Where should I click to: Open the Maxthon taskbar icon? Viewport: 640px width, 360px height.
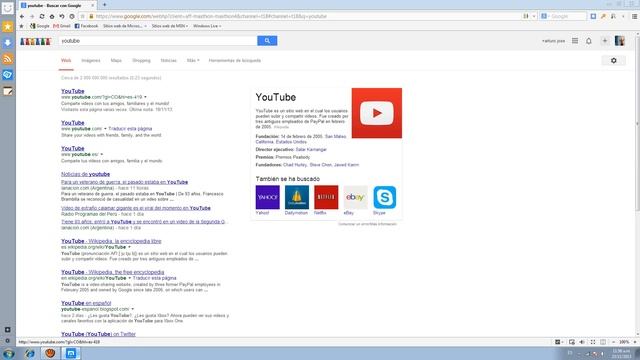pos(71,353)
